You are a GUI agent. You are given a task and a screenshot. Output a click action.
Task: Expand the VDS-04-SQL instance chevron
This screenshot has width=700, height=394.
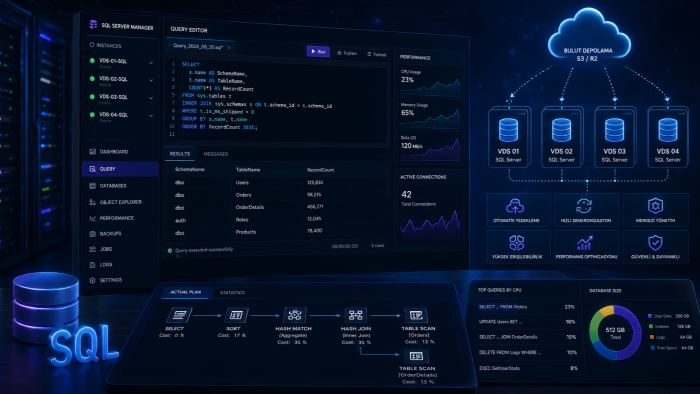tap(151, 116)
